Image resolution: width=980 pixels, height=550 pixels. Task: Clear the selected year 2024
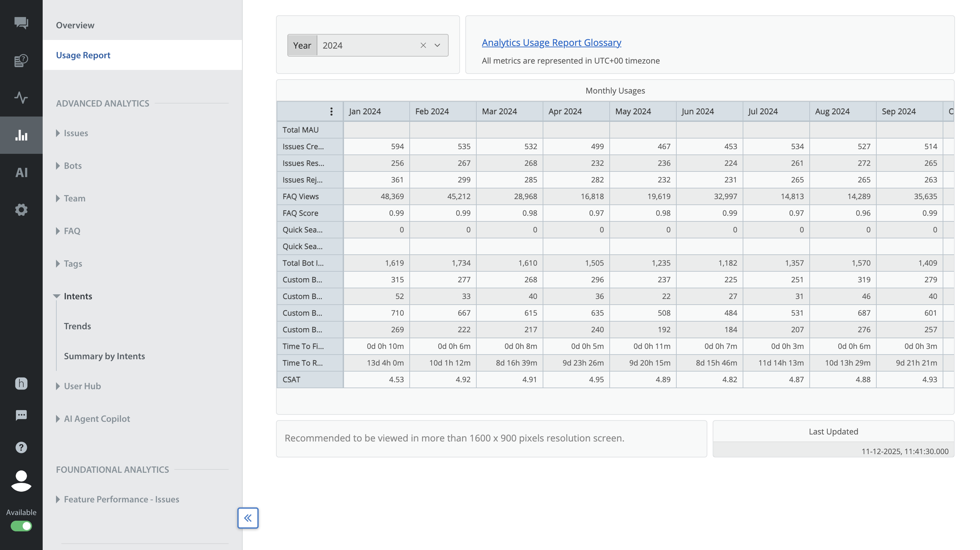pyautogui.click(x=423, y=45)
